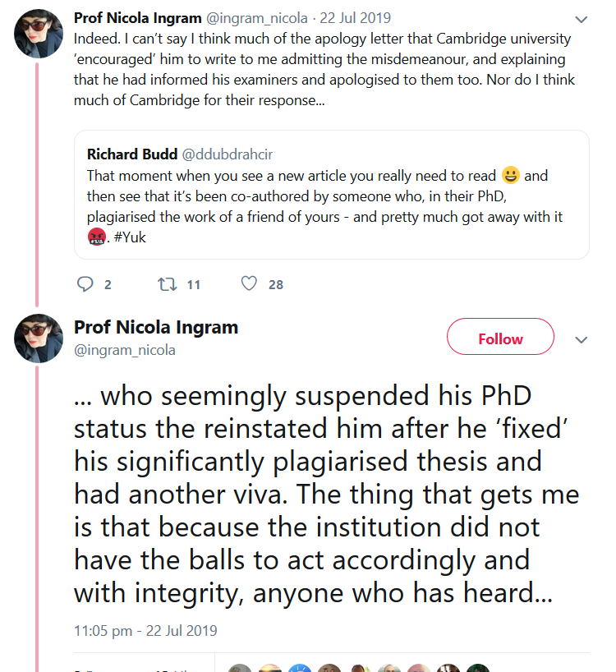Open the chevron menu beside Follow button
This screenshot has height=672, width=616.
[x=582, y=340]
